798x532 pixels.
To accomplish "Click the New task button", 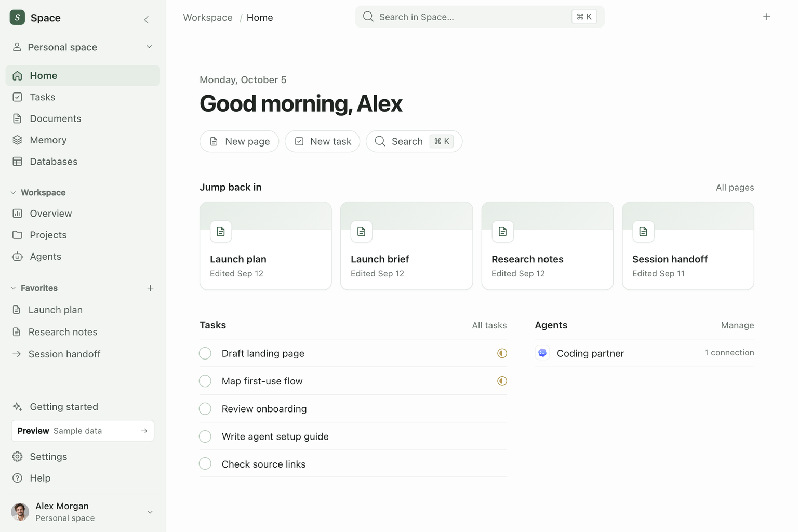I will [322, 141].
